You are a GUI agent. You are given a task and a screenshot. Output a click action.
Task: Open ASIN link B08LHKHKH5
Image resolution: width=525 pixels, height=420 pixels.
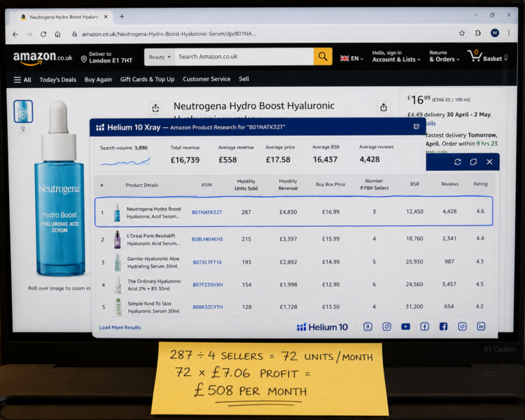[207, 239]
